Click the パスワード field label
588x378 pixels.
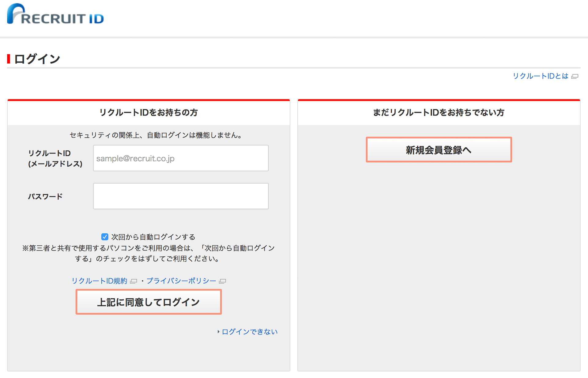[45, 196]
